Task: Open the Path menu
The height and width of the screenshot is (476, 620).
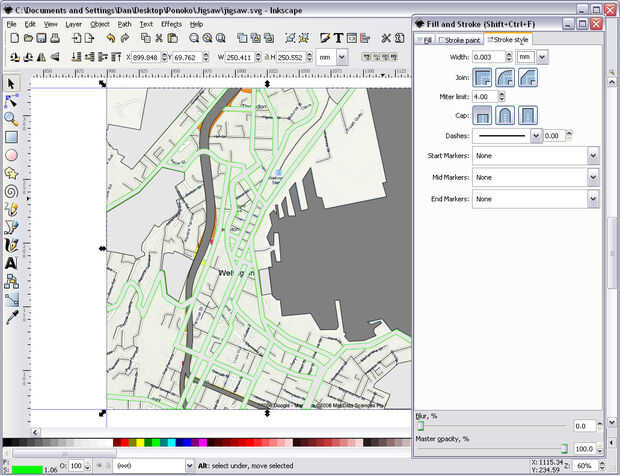Action: [124, 23]
